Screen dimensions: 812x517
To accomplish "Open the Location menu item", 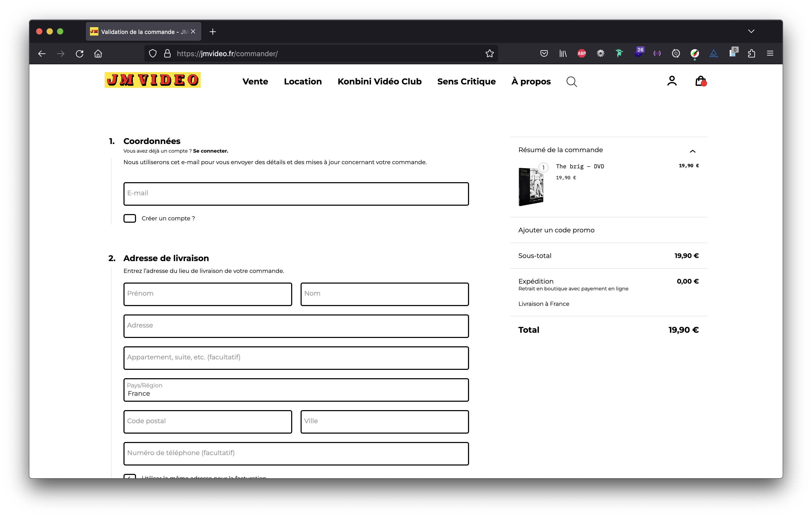I will 303,82.
